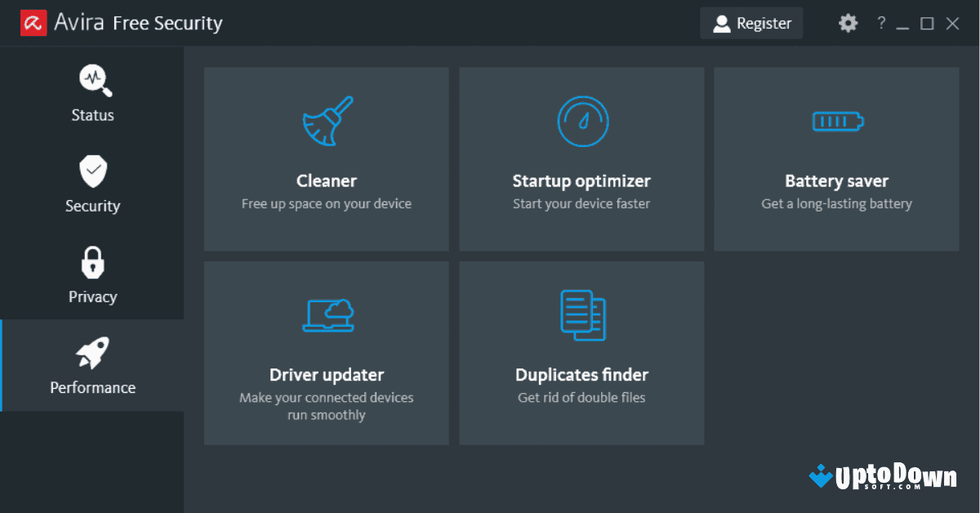Screen dimensions: 980x513
Task: Click the Security shield icon
Action: tap(92, 172)
